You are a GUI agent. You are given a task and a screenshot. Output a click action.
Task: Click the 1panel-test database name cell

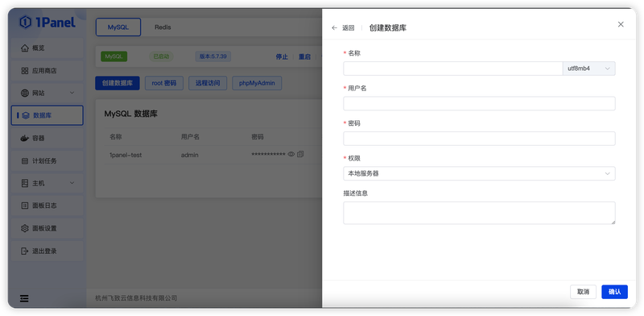pyautogui.click(x=126, y=155)
